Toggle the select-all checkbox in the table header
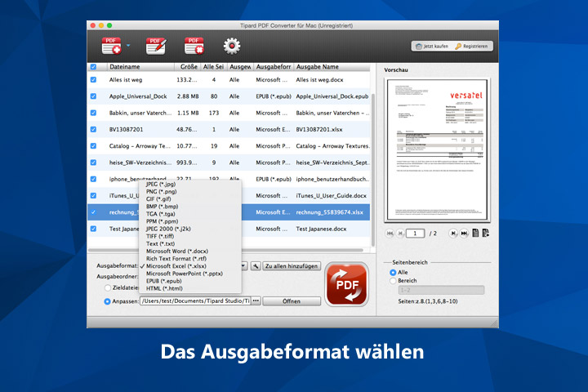 [x=93, y=67]
